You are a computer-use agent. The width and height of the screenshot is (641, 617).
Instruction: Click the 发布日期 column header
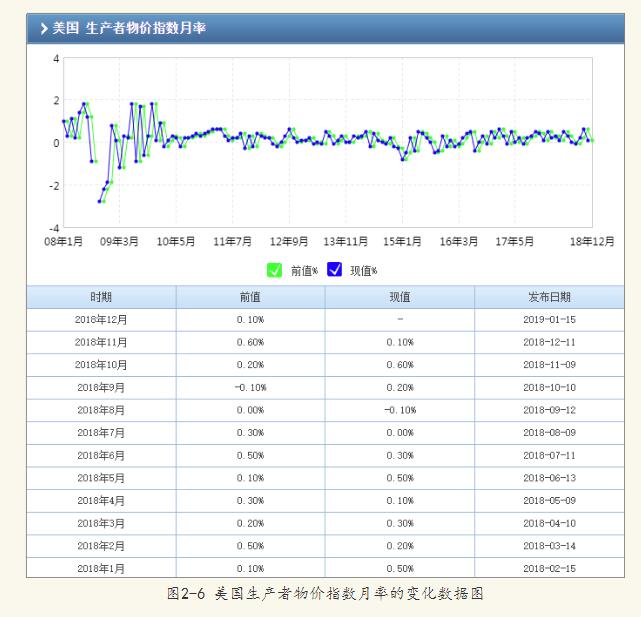click(549, 297)
